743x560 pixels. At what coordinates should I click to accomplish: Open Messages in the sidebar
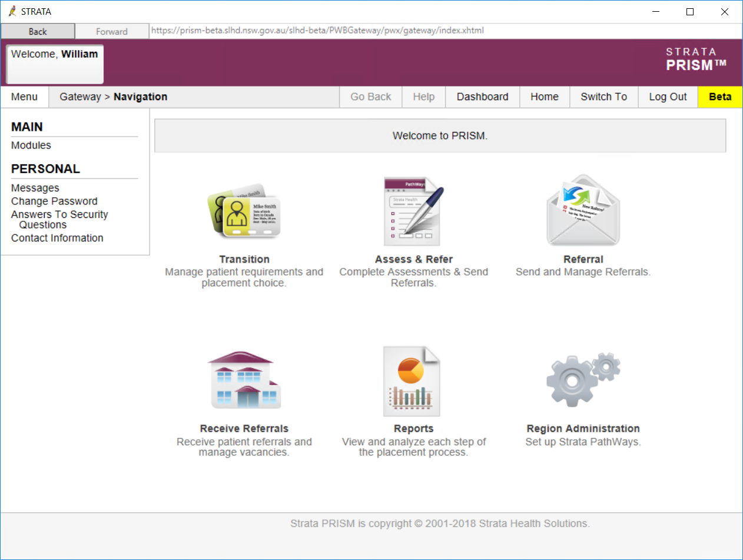point(35,188)
